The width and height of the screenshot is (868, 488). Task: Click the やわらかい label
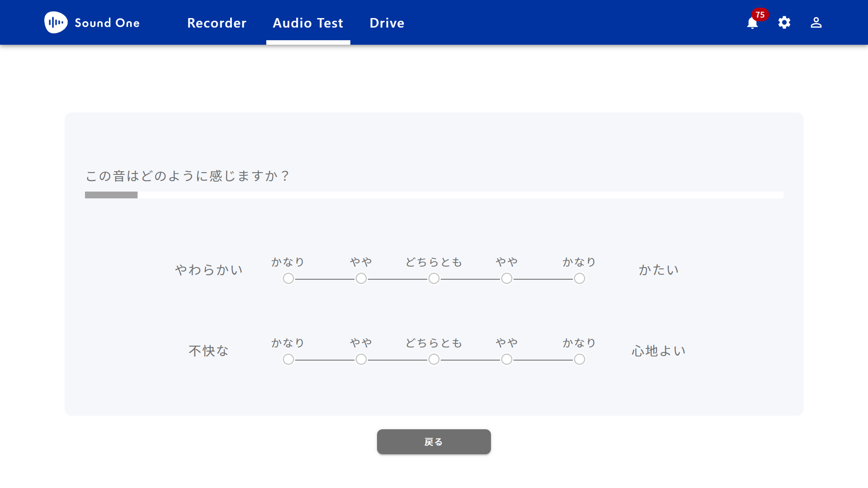(209, 270)
